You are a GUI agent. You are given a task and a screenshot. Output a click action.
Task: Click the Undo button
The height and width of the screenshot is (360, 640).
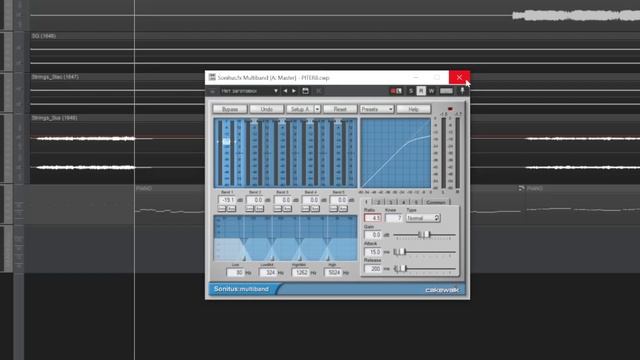point(267,109)
